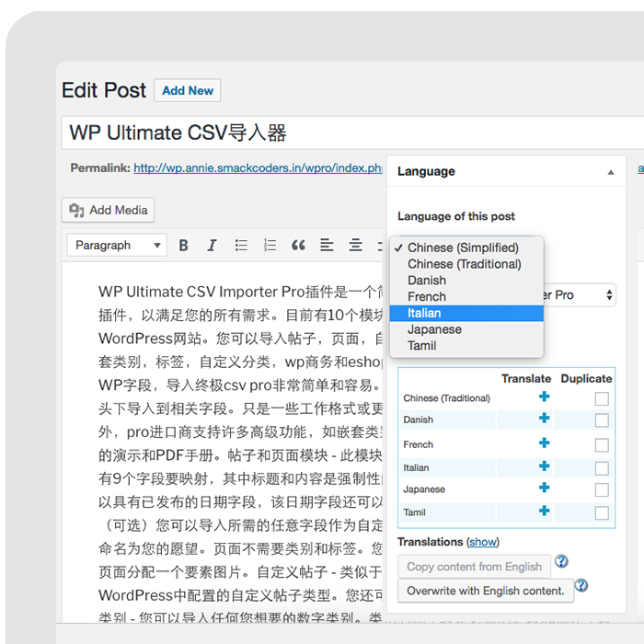The height and width of the screenshot is (644, 644).
Task: Click the plus to translate French
Action: [x=545, y=443]
